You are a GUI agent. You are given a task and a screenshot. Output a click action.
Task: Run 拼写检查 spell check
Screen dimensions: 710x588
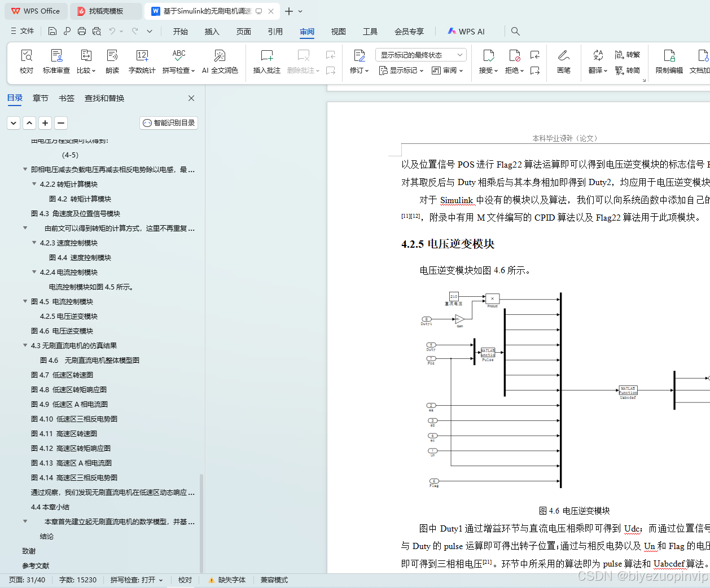click(178, 62)
